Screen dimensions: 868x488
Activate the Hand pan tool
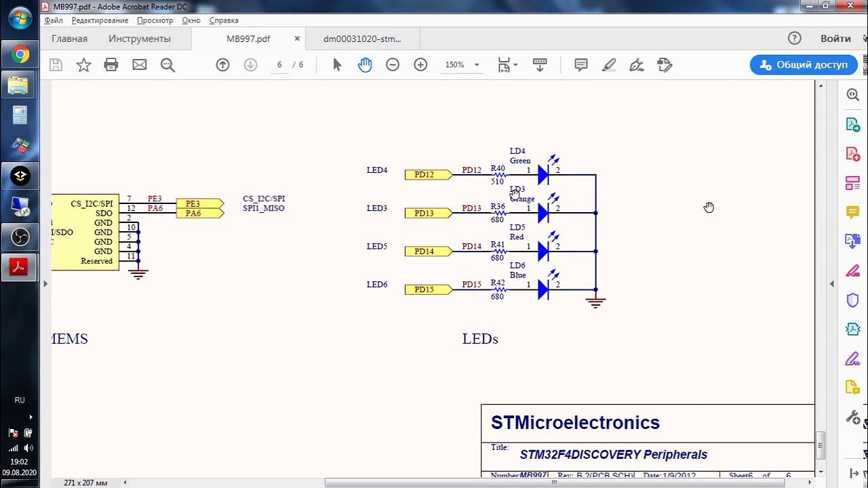tap(365, 65)
